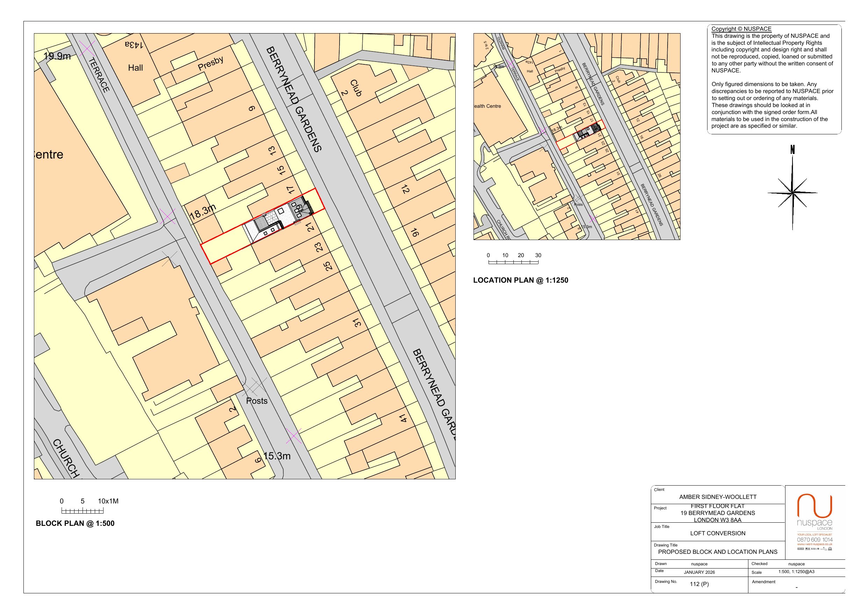
Task: Click the nuspace orange logo
Action: (815, 506)
